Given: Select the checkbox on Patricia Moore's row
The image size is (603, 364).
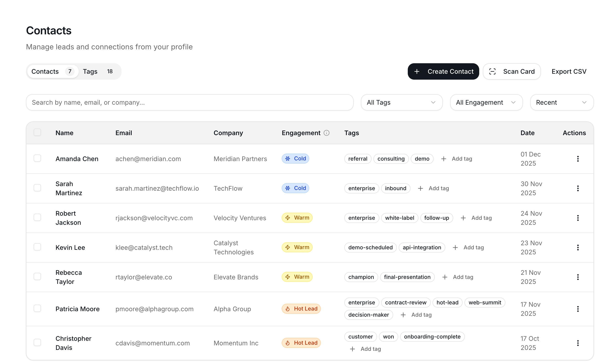Looking at the screenshot, I should coord(37,308).
